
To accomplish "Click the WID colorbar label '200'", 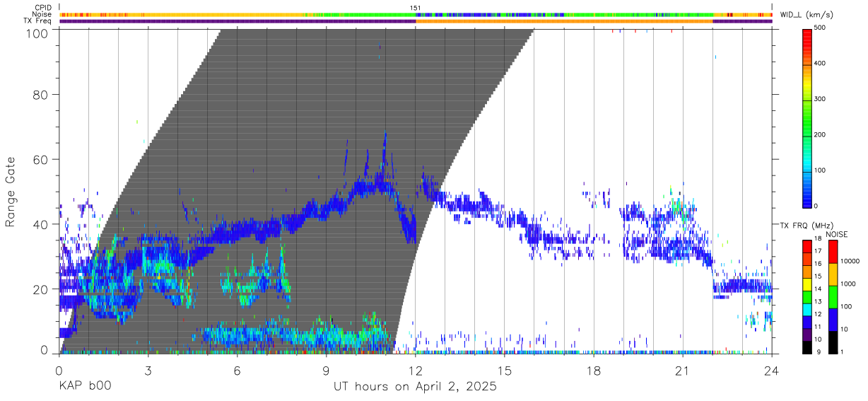I will 821,134.
